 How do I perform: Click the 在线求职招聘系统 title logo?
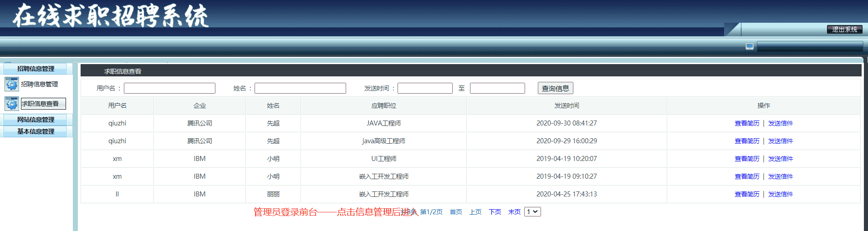(x=111, y=16)
